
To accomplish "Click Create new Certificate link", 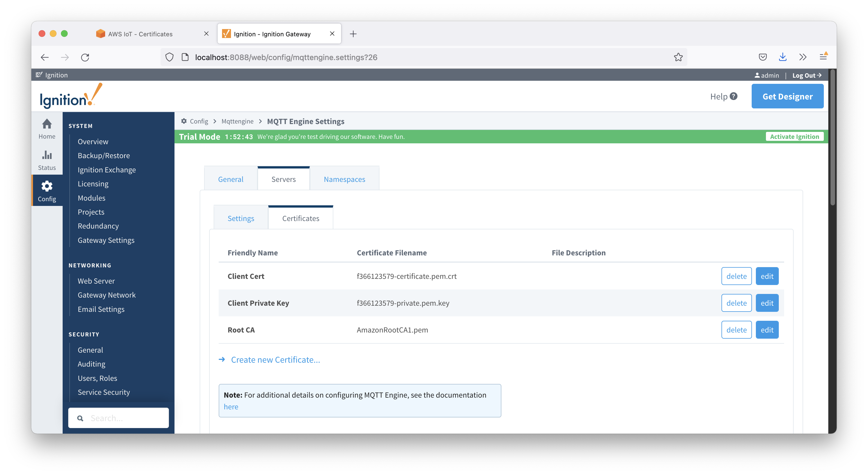I will pos(275,360).
